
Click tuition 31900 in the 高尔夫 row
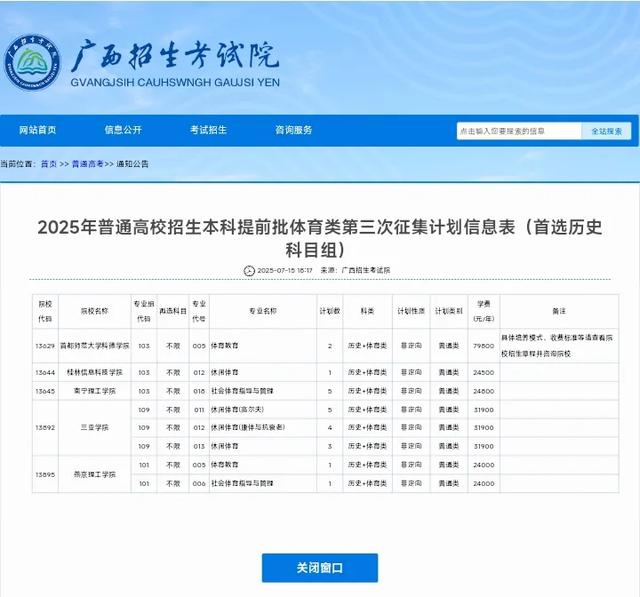click(484, 410)
